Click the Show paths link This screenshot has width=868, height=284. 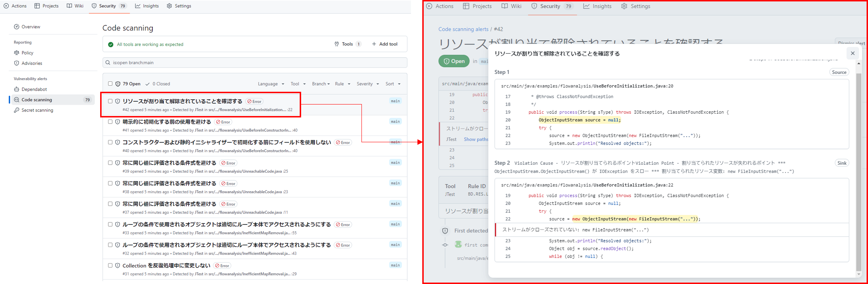475,139
